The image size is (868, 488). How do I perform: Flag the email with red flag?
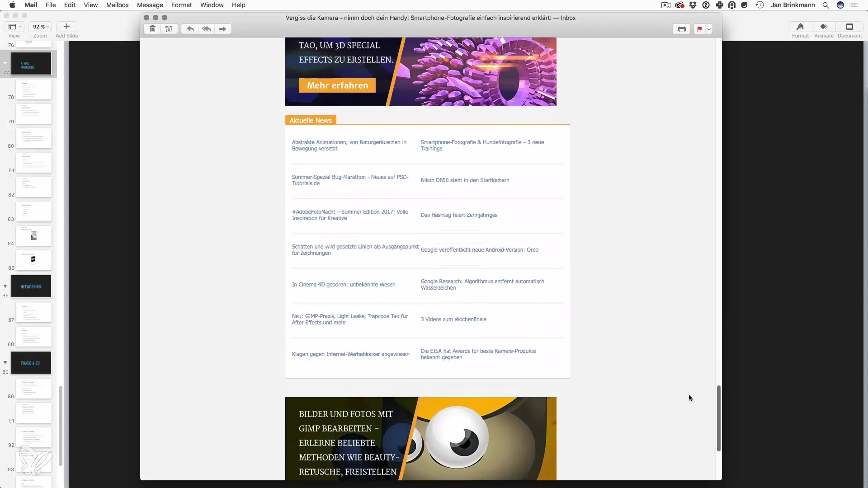click(699, 29)
